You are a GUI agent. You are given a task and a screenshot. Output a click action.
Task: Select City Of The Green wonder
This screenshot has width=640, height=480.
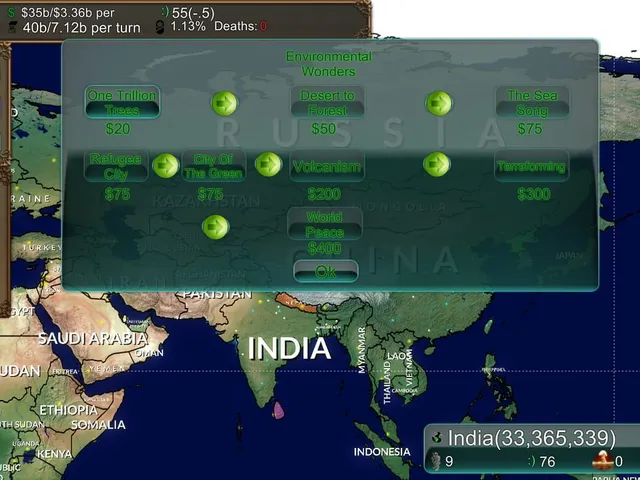pos(213,166)
